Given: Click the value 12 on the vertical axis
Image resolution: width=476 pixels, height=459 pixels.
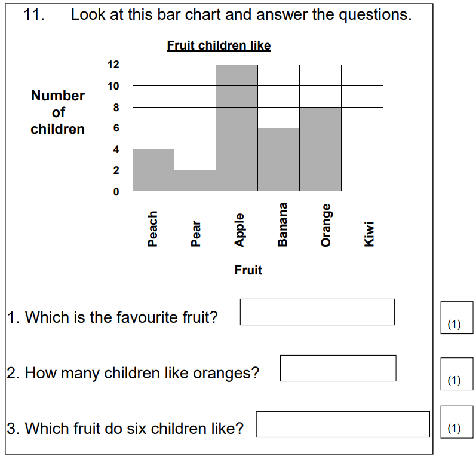Looking at the screenshot, I should (113, 65).
